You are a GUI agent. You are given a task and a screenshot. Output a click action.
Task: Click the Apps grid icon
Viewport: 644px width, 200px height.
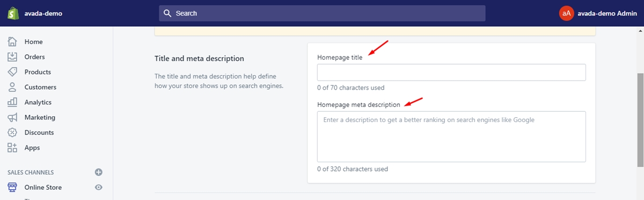(12, 147)
